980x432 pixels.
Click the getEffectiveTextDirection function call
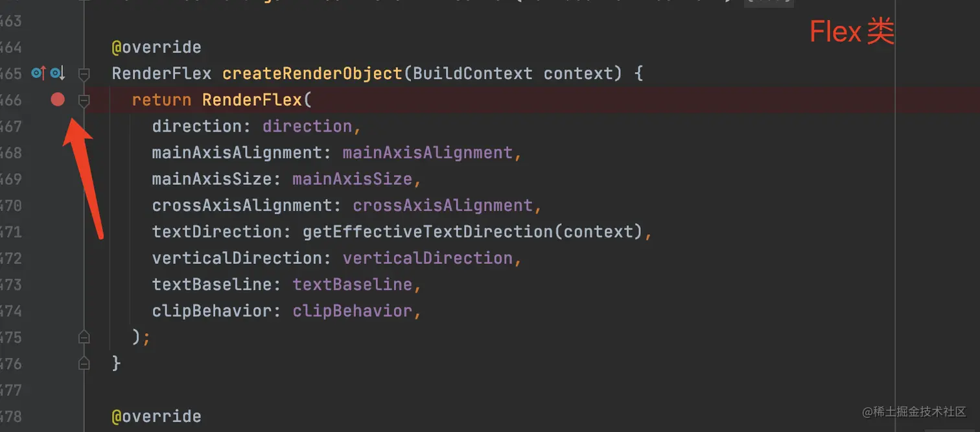click(428, 232)
